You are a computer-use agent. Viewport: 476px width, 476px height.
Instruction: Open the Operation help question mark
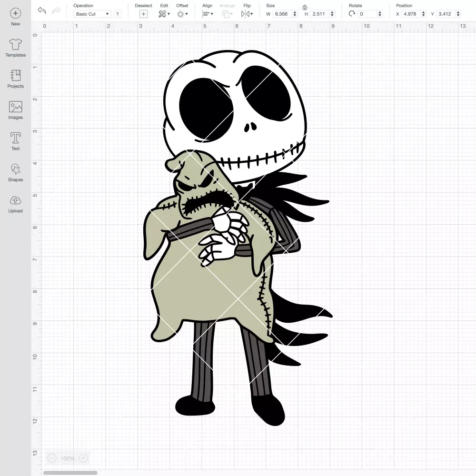pyautogui.click(x=118, y=14)
